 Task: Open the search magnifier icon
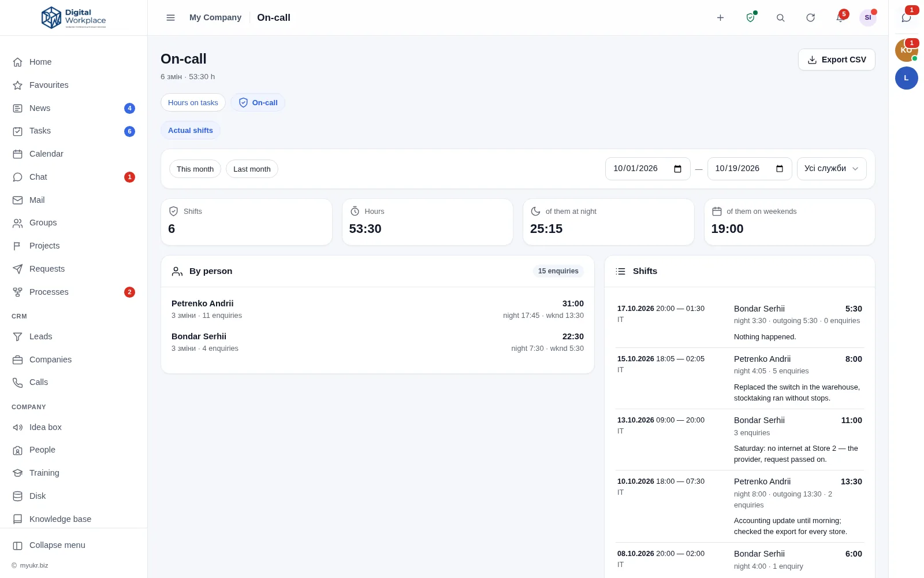(780, 18)
